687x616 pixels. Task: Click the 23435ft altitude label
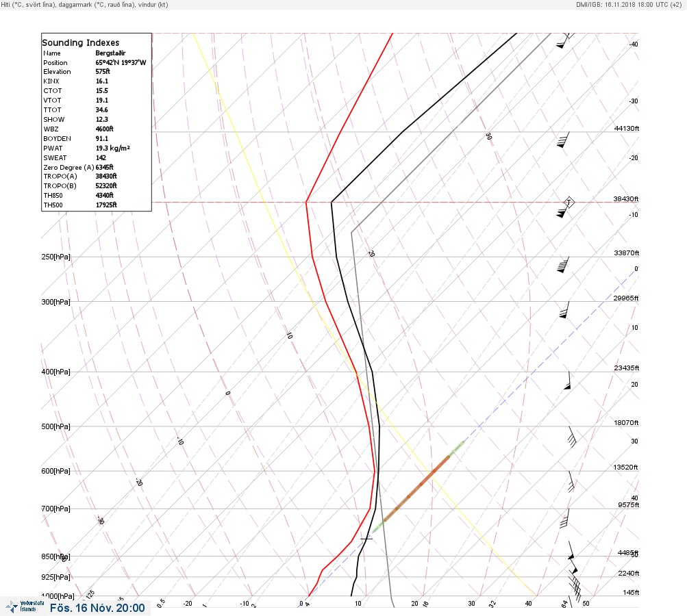pyautogui.click(x=627, y=368)
